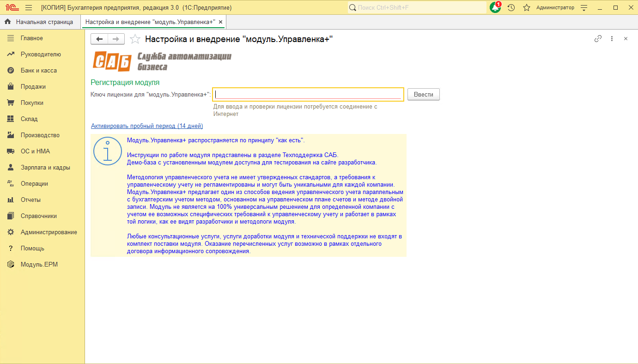Viewport: 638px width, 364px height.
Task: Close the Настройка и внедрение tab
Action: (x=220, y=22)
